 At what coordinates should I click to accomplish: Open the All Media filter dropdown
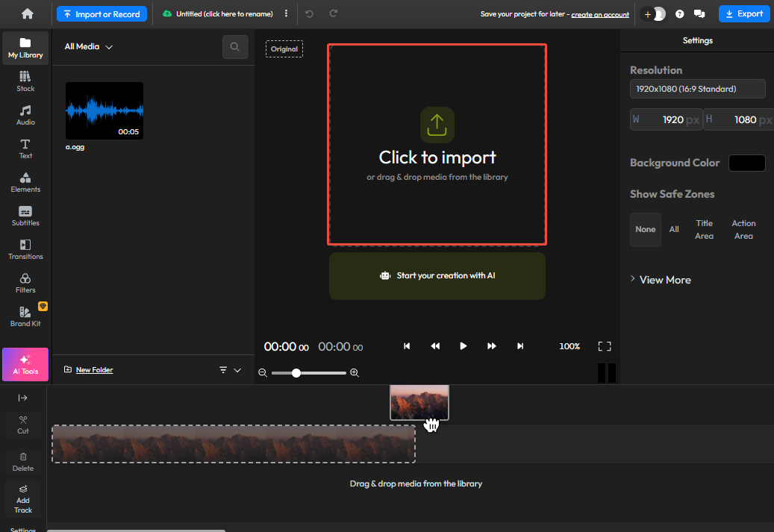tap(87, 46)
